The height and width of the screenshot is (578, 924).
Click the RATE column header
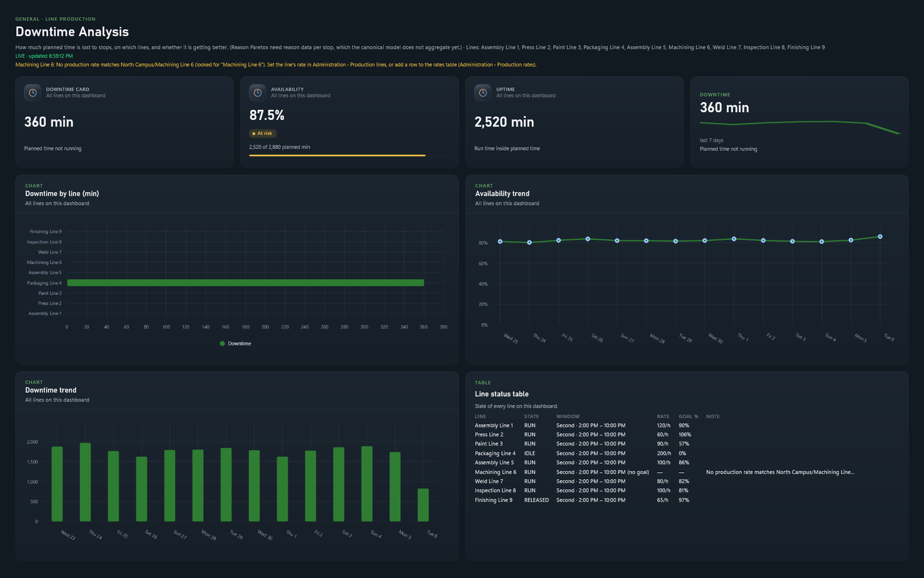[x=663, y=416]
